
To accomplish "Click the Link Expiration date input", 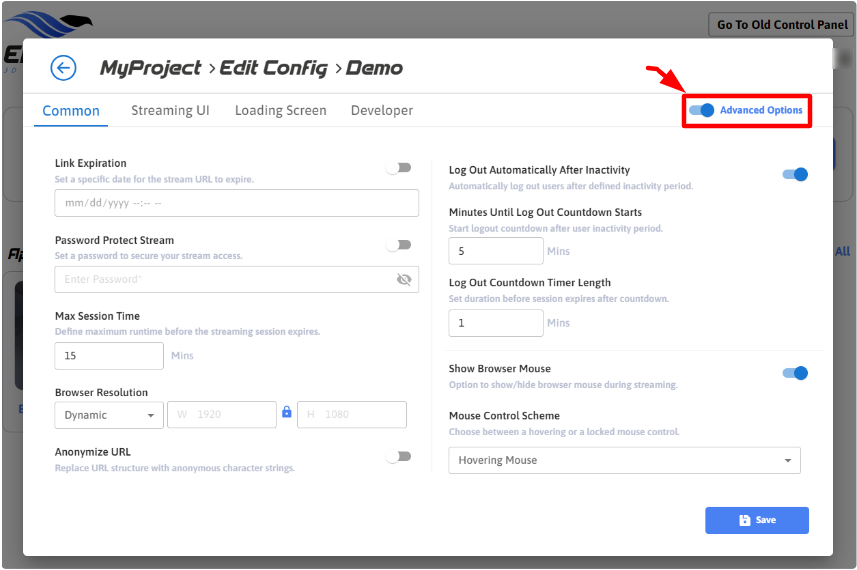I will coord(236,203).
